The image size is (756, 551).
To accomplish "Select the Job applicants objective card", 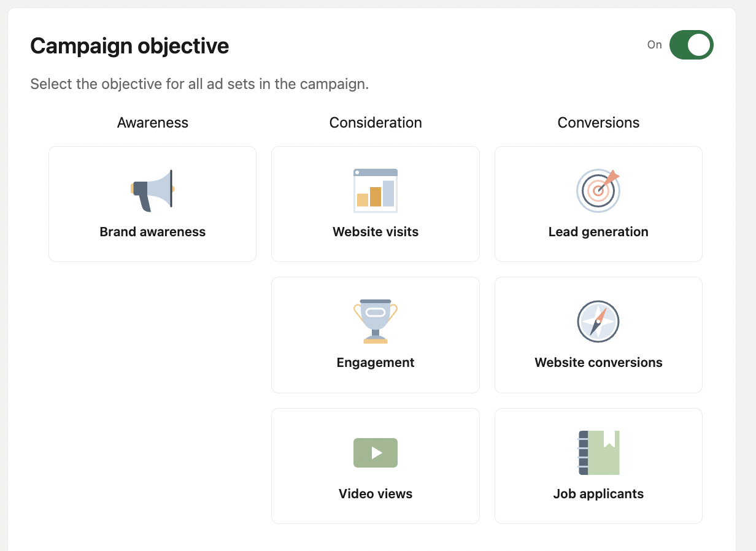I will (598, 466).
